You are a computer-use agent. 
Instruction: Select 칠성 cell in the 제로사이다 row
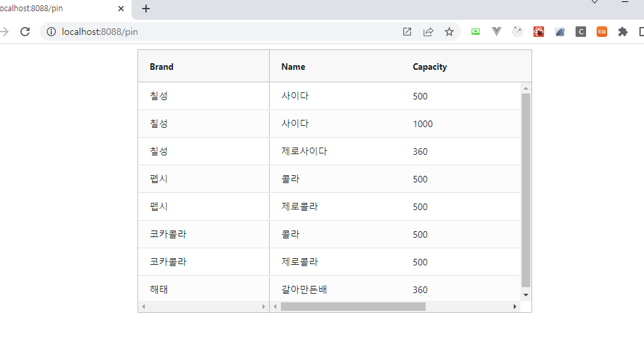pyautogui.click(x=204, y=151)
